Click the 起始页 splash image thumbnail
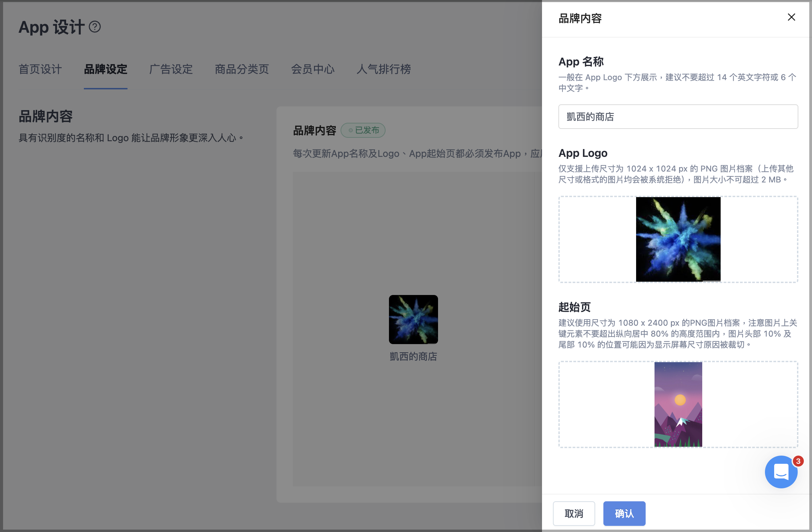 (678, 404)
